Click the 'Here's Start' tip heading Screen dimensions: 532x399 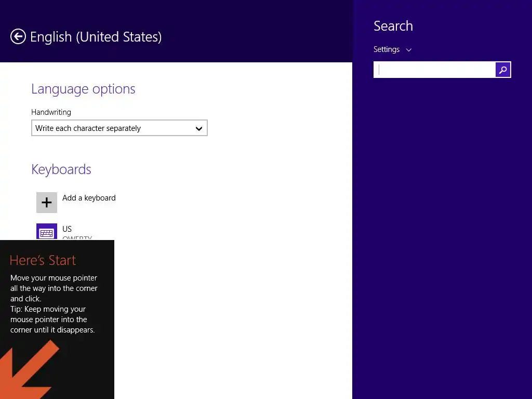pyautogui.click(x=43, y=260)
